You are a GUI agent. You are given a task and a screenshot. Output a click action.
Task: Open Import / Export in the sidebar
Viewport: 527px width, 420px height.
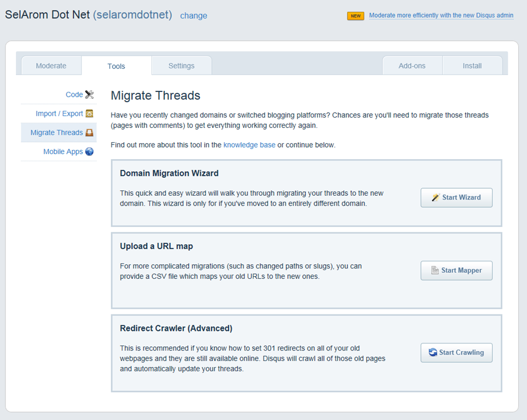[x=59, y=114]
